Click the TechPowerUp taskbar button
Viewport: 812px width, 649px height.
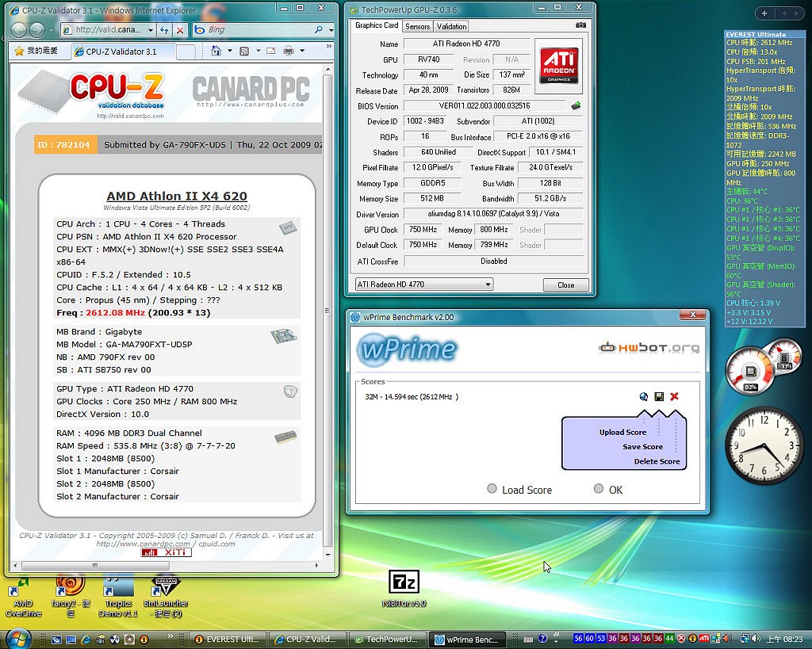[x=387, y=639]
